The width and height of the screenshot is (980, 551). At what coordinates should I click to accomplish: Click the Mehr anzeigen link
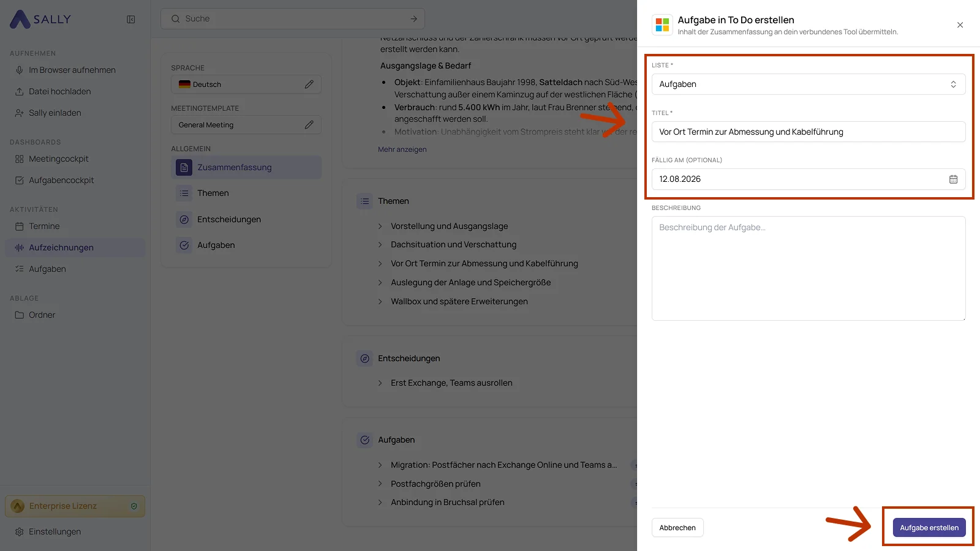click(x=402, y=150)
